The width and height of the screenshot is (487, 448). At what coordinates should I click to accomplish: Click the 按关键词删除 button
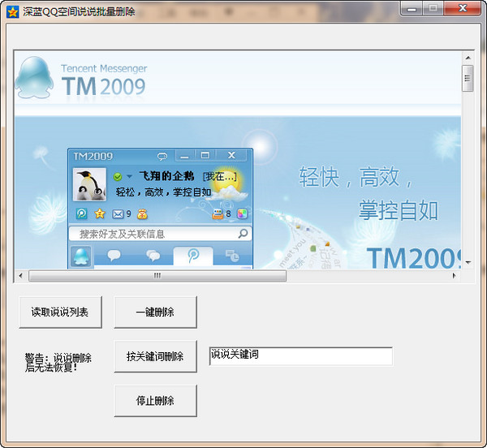[155, 356]
